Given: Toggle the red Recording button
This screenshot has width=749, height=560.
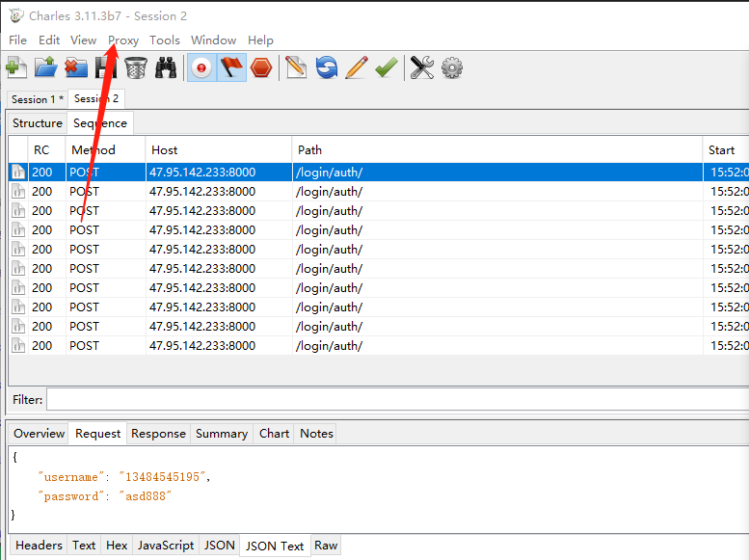Looking at the screenshot, I should [x=201, y=67].
